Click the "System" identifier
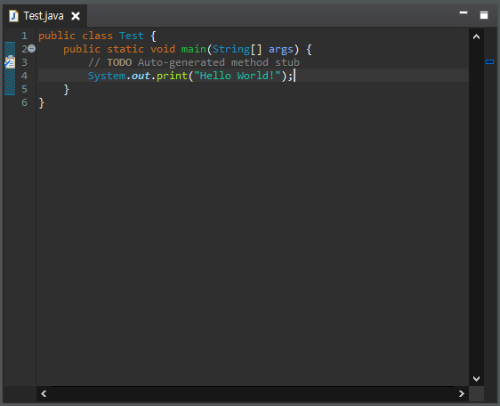Screen dimensions: 500x406 (x=107, y=76)
